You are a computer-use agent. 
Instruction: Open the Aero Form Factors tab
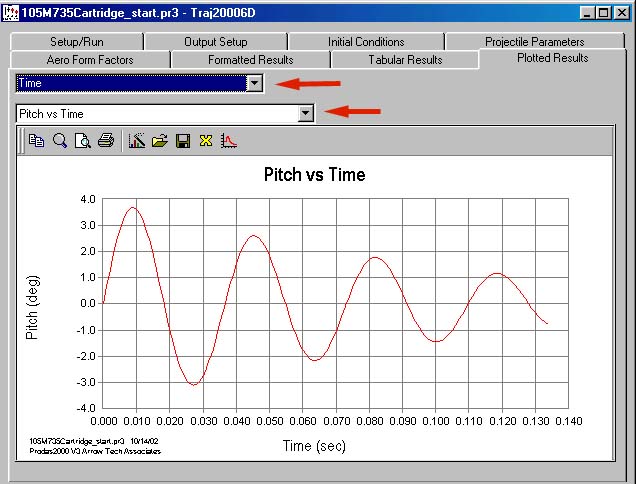90,60
